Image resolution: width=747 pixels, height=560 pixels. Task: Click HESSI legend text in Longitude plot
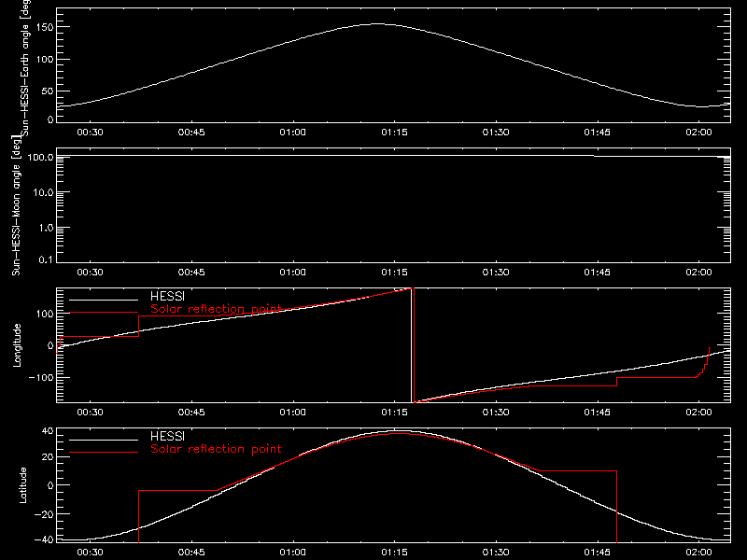(168, 297)
